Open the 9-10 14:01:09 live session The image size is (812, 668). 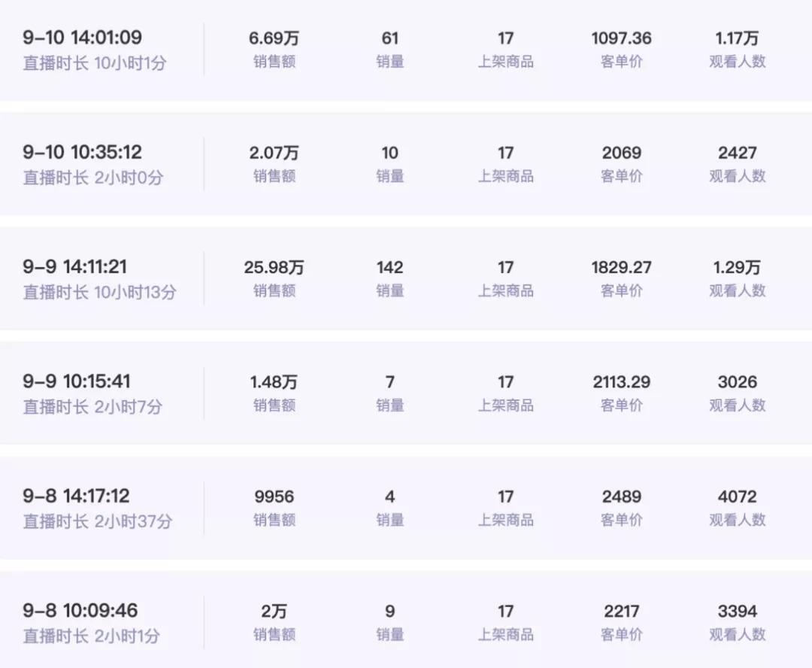[82, 38]
